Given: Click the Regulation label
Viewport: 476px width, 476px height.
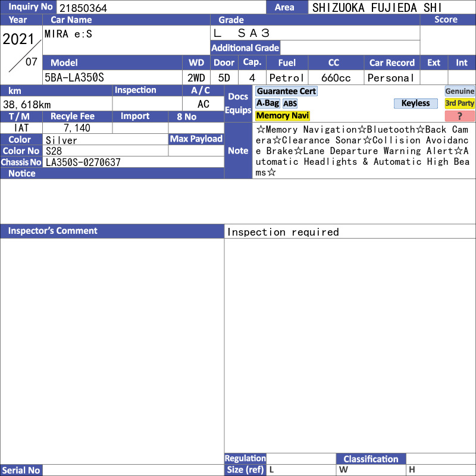Looking at the screenshot, I should coord(245,458).
